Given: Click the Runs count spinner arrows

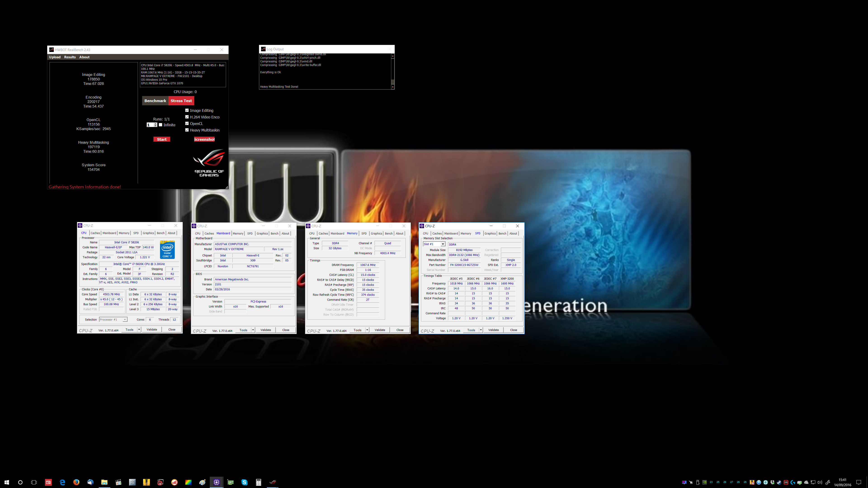Looking at the screenshot, I should pyautogui.click(x=155, y=125).
